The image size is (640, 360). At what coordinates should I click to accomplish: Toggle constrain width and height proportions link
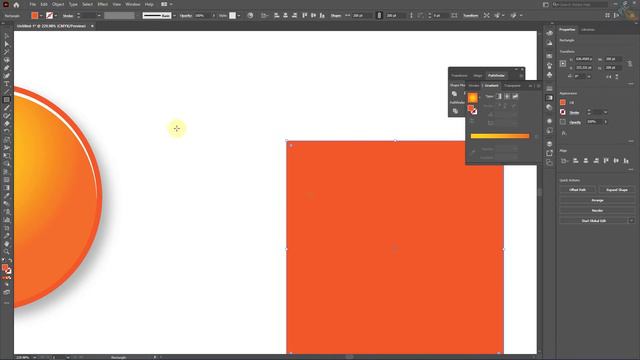(630, 64)
